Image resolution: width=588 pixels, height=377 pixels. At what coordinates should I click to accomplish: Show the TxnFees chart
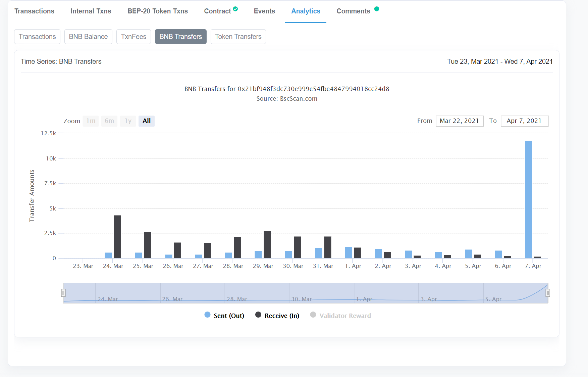[x=133, y=37]
